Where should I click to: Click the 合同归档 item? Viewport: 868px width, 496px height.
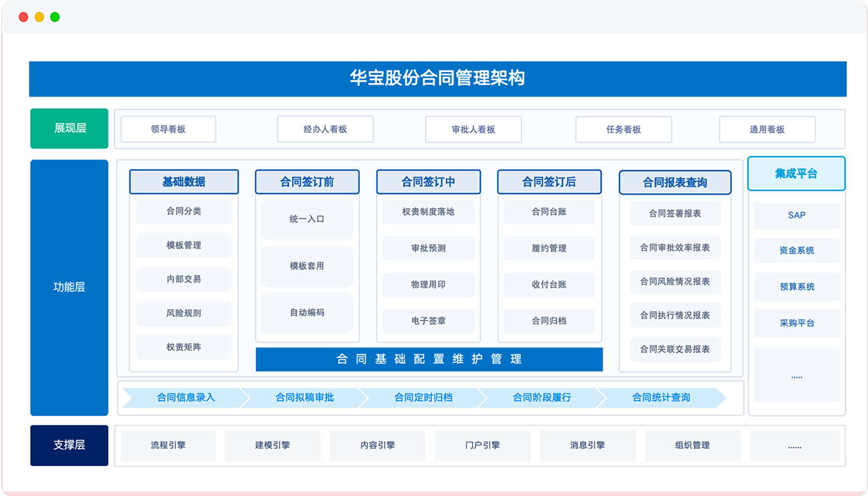click(x=549, y=321)
